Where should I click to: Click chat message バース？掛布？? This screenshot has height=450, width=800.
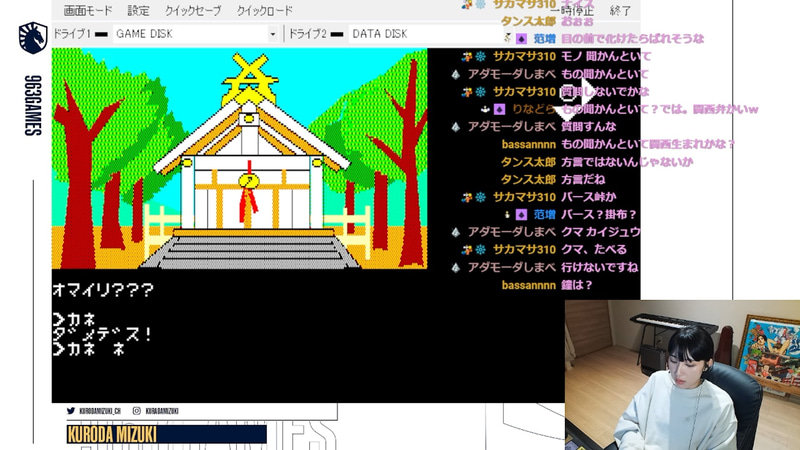(x=599, y=215)
